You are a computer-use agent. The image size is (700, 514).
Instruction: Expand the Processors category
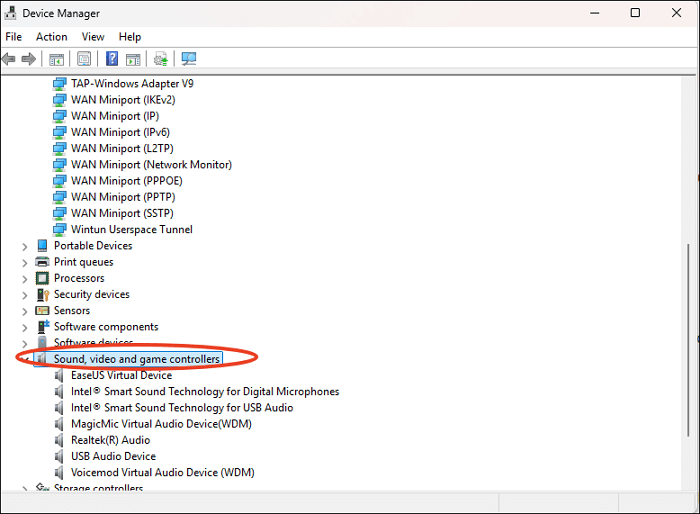click(25, 279)
